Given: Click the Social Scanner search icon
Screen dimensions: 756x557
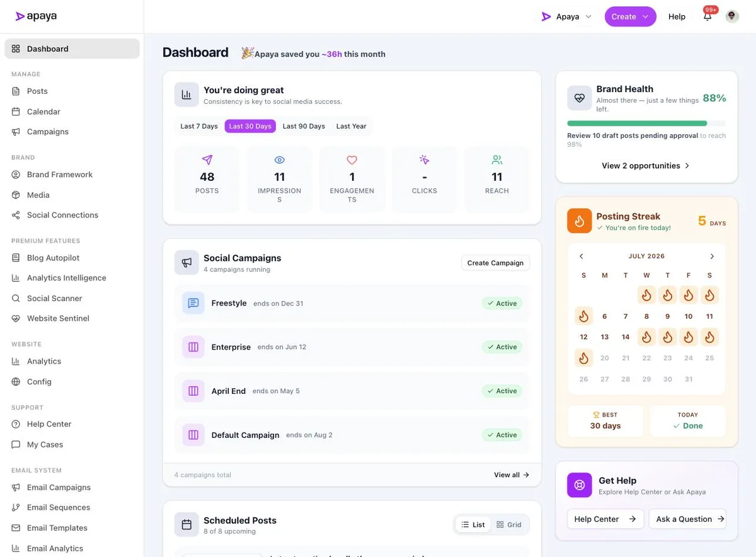Looking at the screenshot, I should pyautogui.click(x=16, y=299).
